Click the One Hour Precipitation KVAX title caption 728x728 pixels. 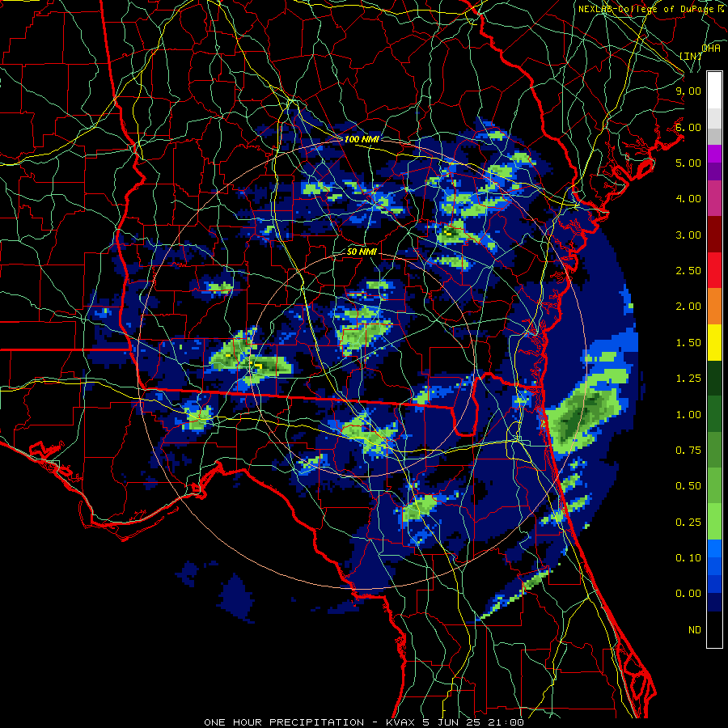[364, 722]
